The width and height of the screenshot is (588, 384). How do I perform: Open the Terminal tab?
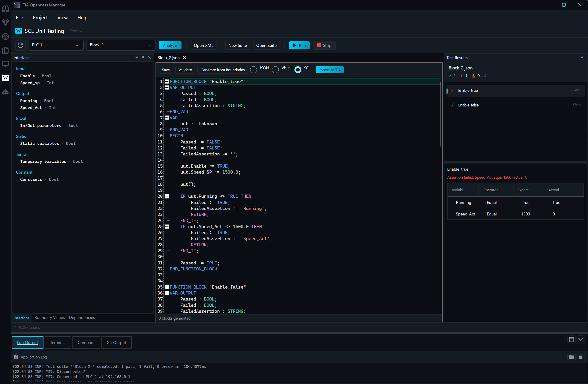click(58, 342)
